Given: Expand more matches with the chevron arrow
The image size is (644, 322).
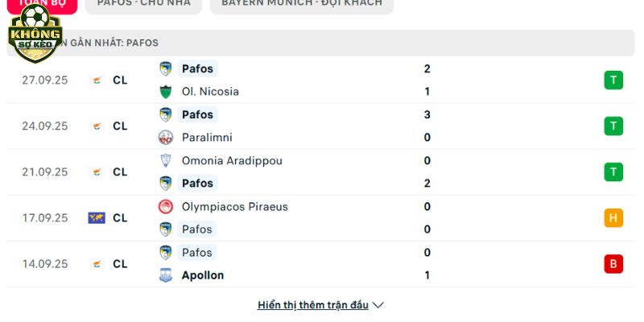Looking at the screenshot, I should point(378,305).
